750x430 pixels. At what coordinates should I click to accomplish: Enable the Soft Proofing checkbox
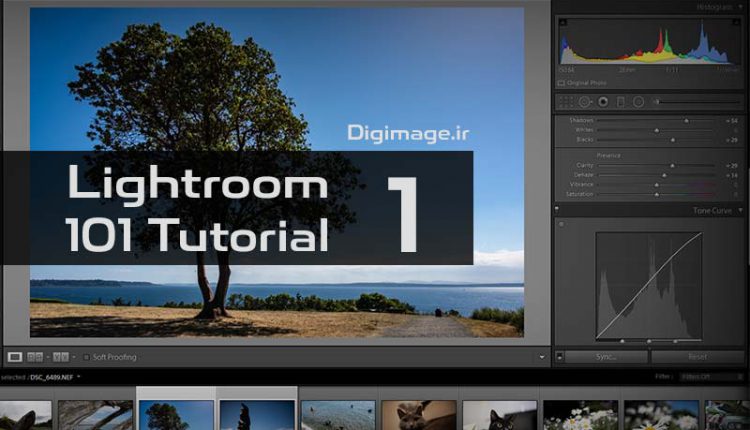[86, 357]
